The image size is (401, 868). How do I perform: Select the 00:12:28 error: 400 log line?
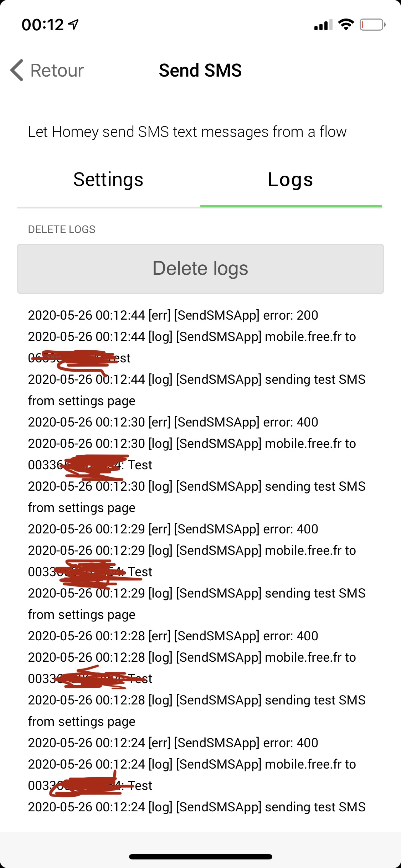coord(173,636)
